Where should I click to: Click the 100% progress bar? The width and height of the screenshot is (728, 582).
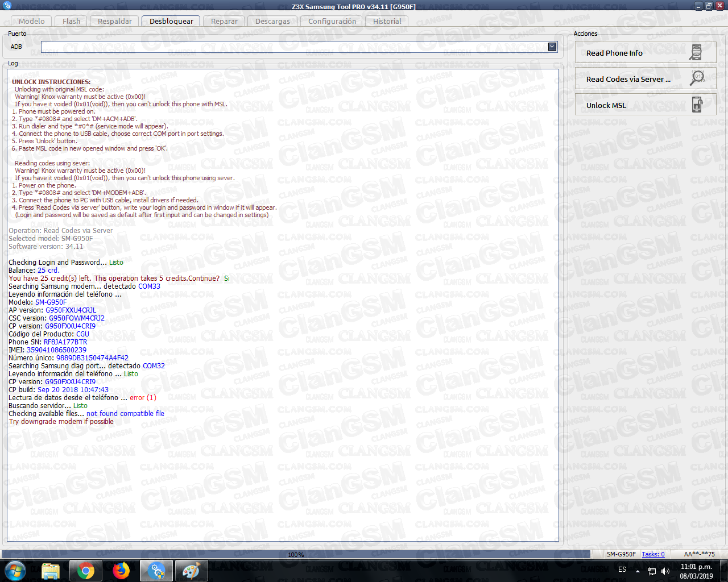coord(295,554)
